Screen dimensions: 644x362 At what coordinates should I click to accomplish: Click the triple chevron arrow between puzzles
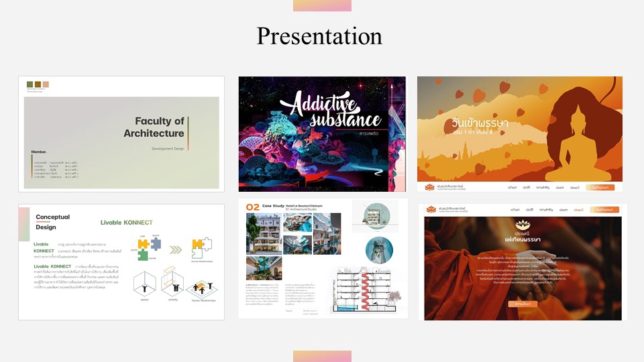click(x=176, y=250)
